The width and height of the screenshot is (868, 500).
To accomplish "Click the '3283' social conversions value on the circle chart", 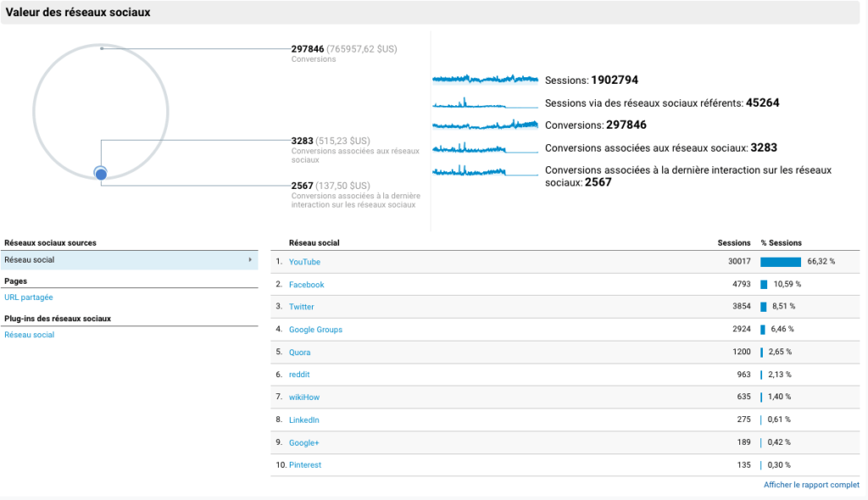I will [303, 141].
